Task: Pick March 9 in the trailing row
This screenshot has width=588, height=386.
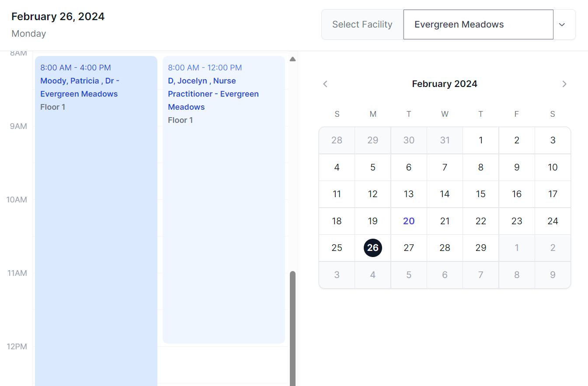Action: [553, 275]
